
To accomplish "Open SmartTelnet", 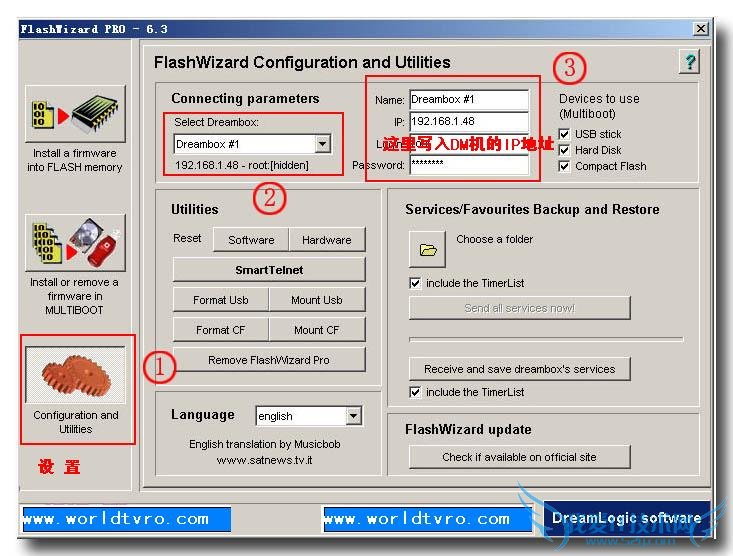I will pyautogui.click(x=269, y=270).
